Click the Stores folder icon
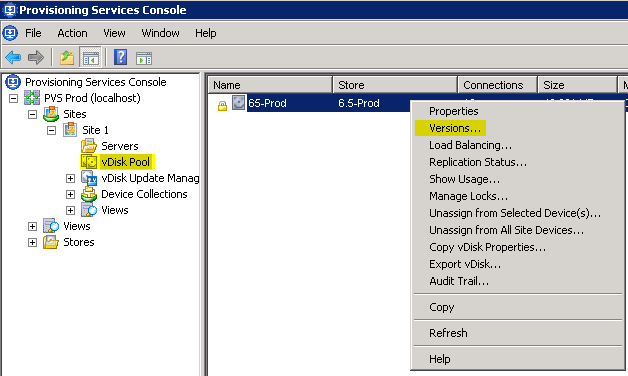The height and width of the screenshot is (376, 628). tap(51, 242)
